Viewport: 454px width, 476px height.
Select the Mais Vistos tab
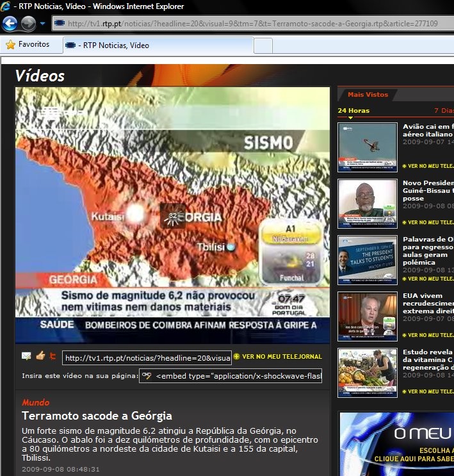coord(368,95)
